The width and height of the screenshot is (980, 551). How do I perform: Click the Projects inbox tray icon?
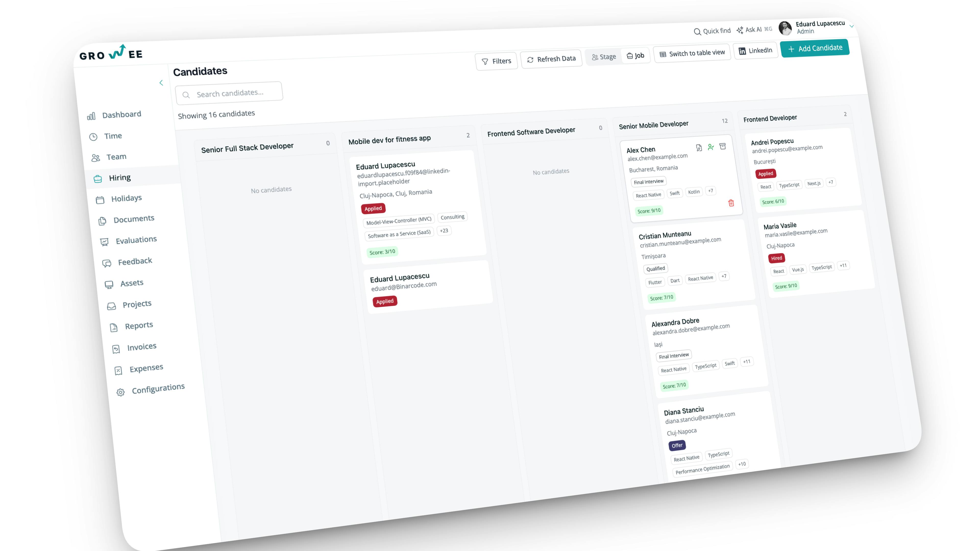[112, 306]
